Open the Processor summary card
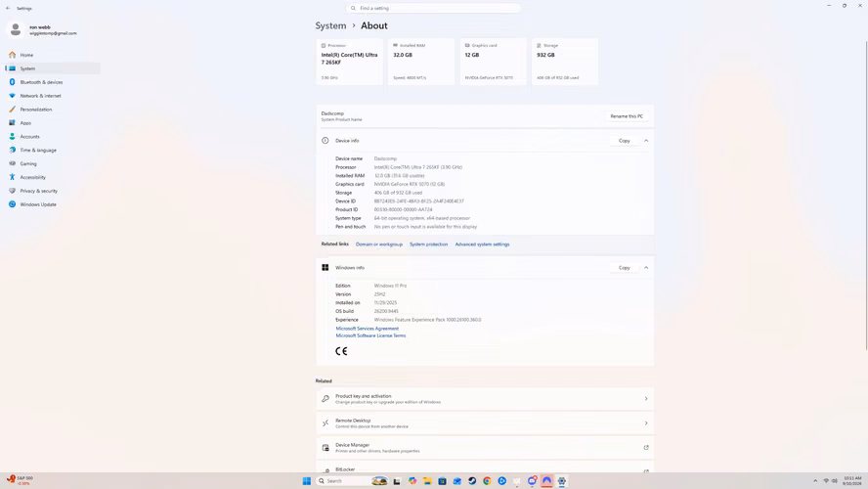 (349, 62)
